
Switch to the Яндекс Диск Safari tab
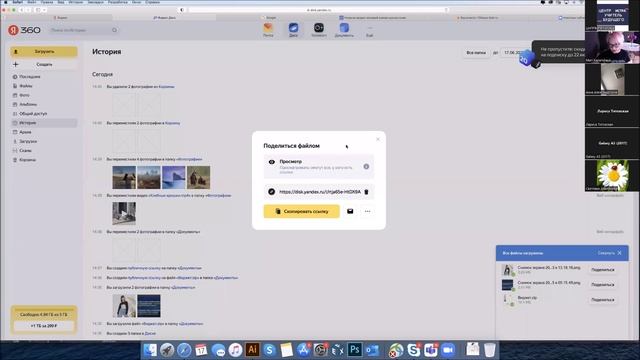(x=164, y=18)
